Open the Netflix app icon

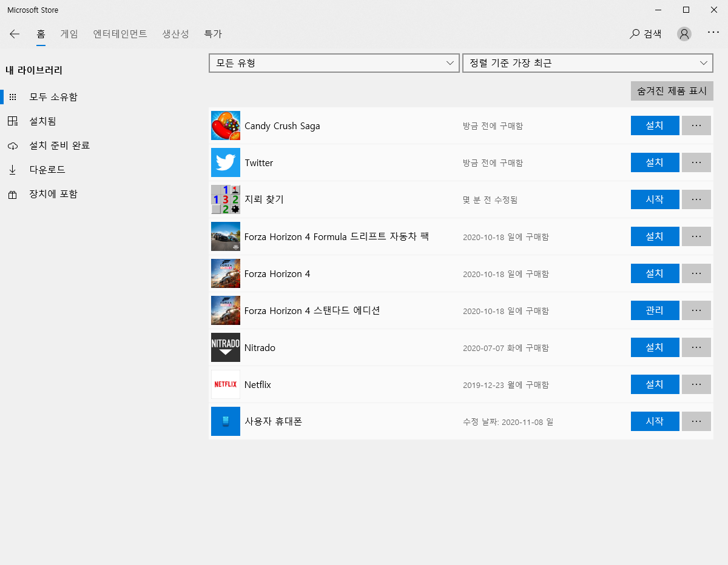[x=226, y=384]
